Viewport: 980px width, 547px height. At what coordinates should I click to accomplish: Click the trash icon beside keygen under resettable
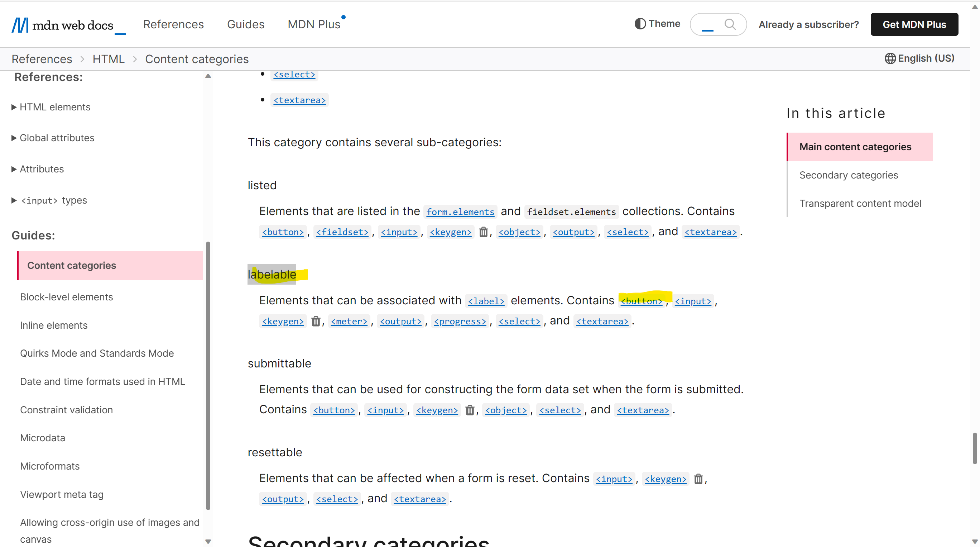click(698, 479)
